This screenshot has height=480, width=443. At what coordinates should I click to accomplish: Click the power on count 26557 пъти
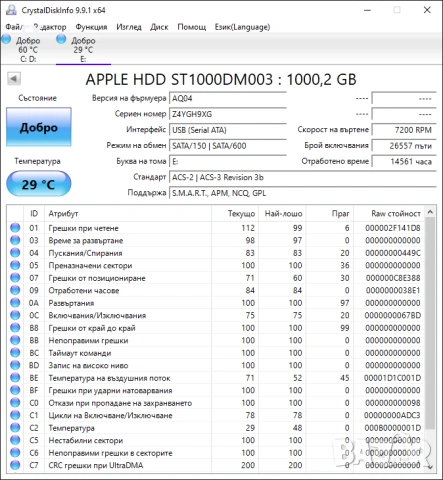[x=404, y=146]
